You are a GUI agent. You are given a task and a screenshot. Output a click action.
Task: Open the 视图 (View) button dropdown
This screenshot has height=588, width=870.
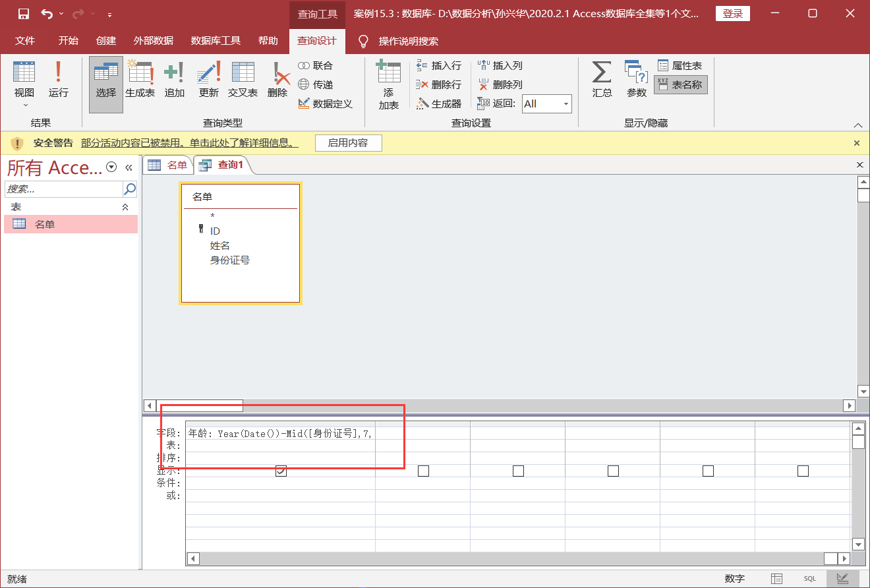(25, 105)
